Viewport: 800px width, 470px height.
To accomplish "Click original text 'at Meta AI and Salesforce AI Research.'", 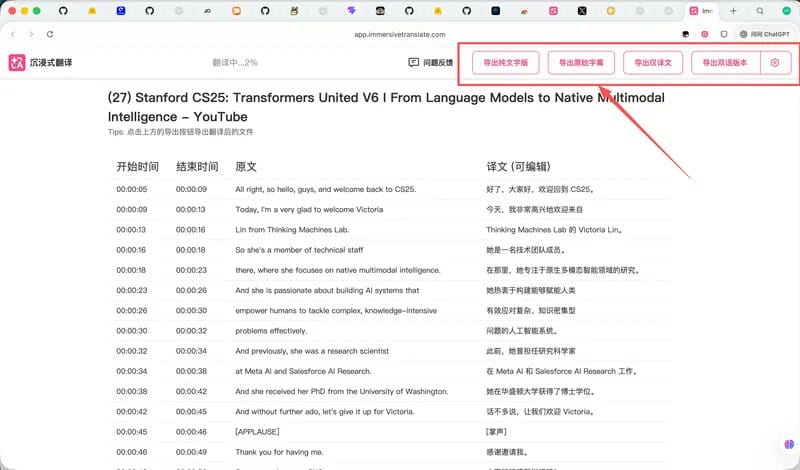I will point(304,371).
